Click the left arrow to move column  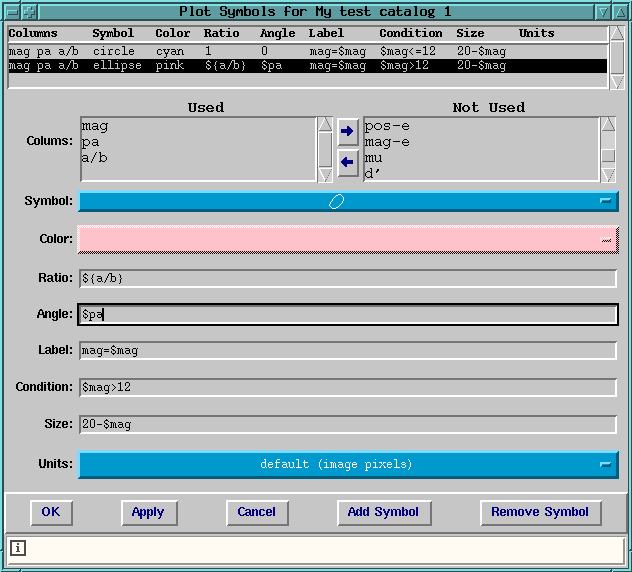click(347, 162)
